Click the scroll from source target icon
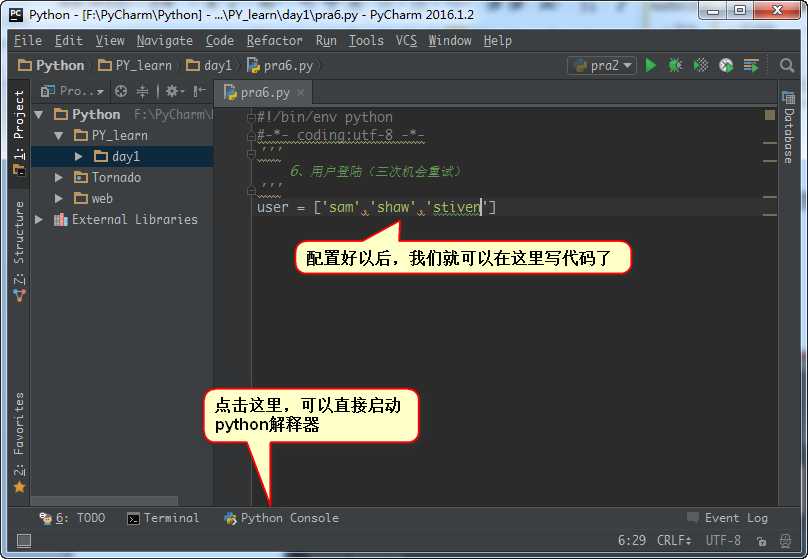 [121, 91]
